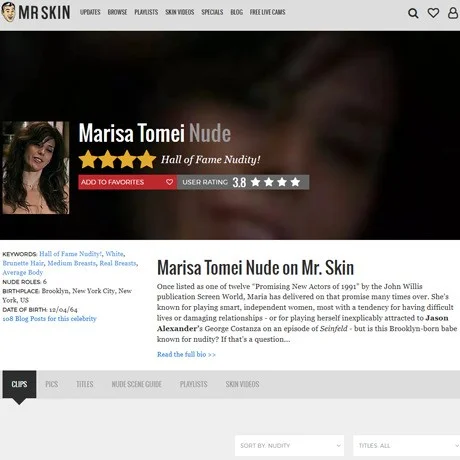Switch to the Pics tab
Viewport: 460px width, 460px height.
point(52,384)
